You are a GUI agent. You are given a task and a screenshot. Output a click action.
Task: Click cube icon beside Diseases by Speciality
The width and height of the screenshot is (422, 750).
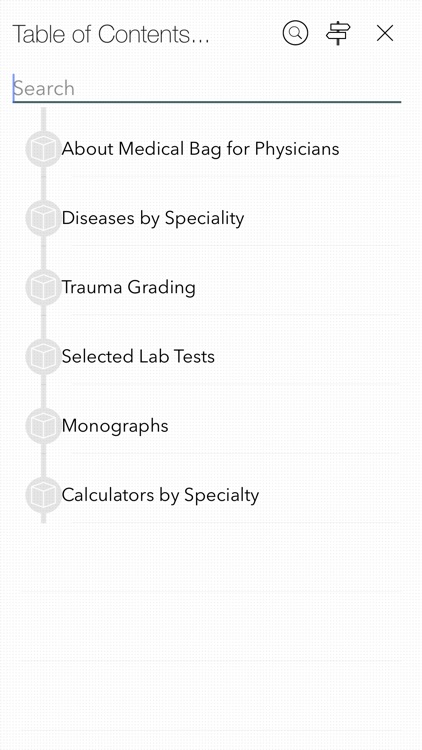coord(44,218)
